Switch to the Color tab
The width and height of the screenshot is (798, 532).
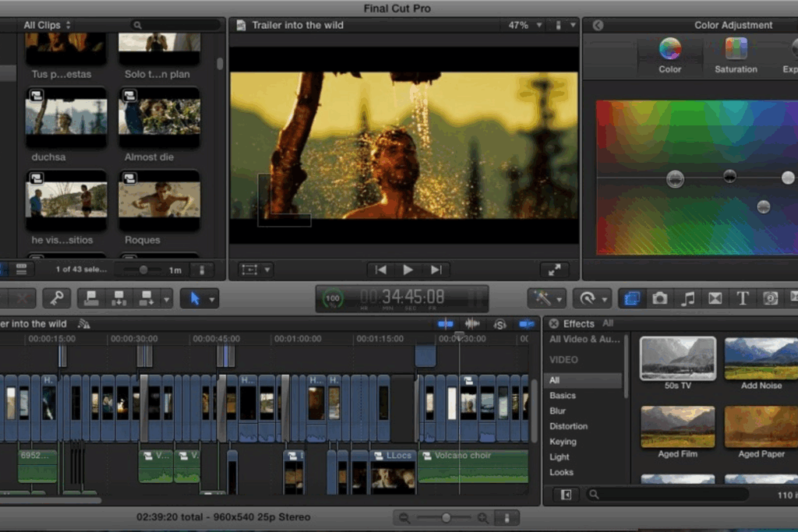tap(669, 56)
